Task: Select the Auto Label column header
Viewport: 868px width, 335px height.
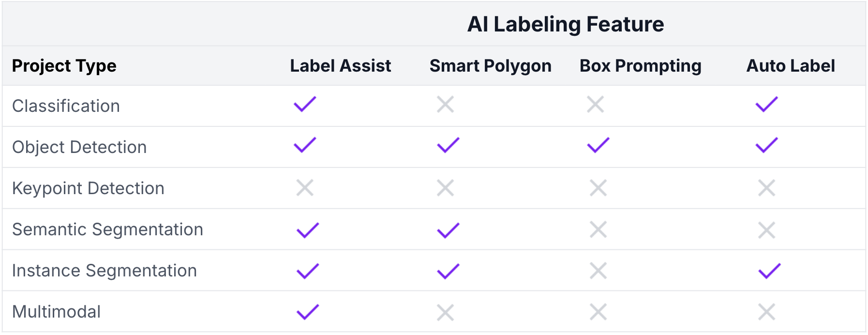Action: coord(791,66)
